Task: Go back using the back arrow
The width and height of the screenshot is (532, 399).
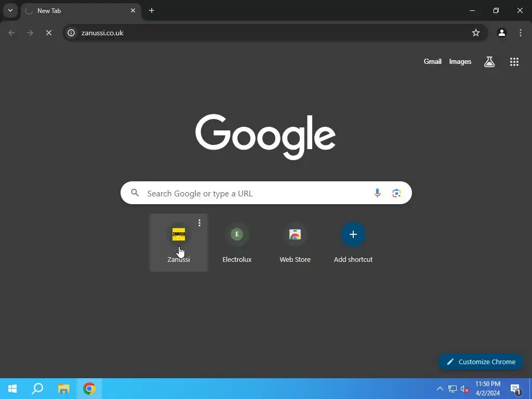Action: coord(11,33)
